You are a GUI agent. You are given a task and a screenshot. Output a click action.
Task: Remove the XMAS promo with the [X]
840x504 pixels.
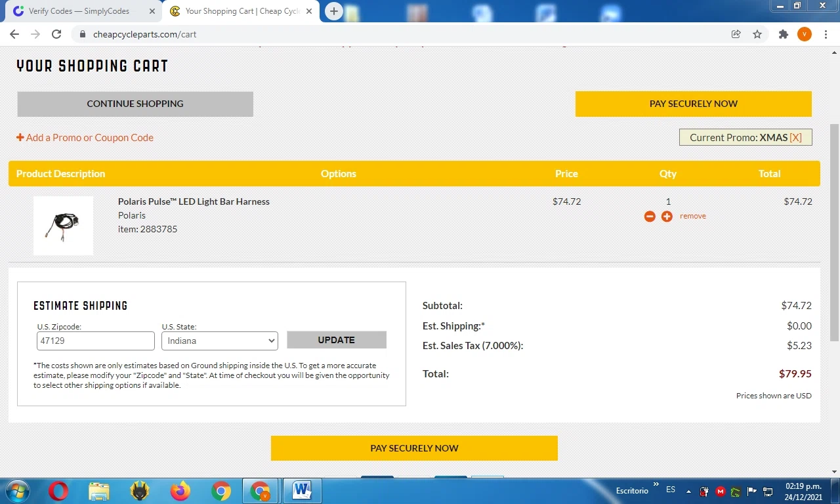click(795, 138)
